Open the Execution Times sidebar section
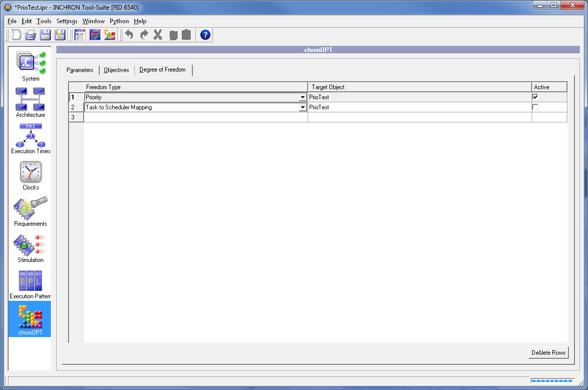588x390 pixels. 30,139
